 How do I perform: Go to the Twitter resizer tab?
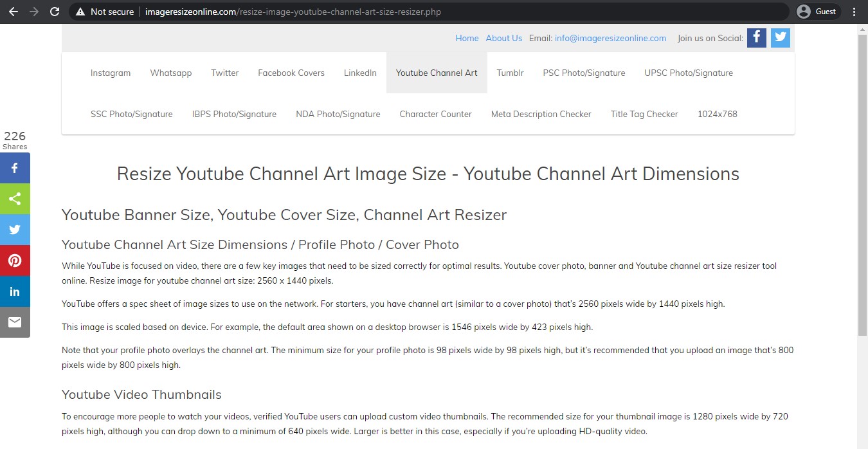coord(225,73)
